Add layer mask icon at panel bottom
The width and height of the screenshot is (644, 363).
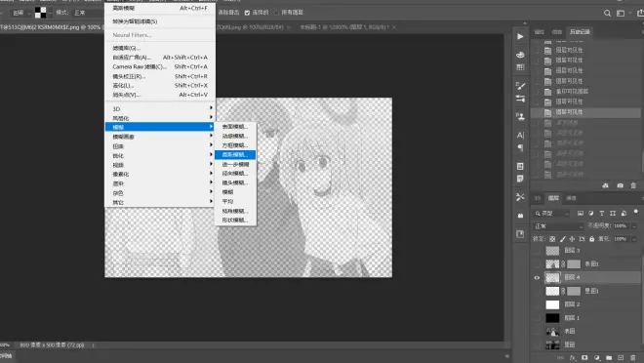[584, 358]
